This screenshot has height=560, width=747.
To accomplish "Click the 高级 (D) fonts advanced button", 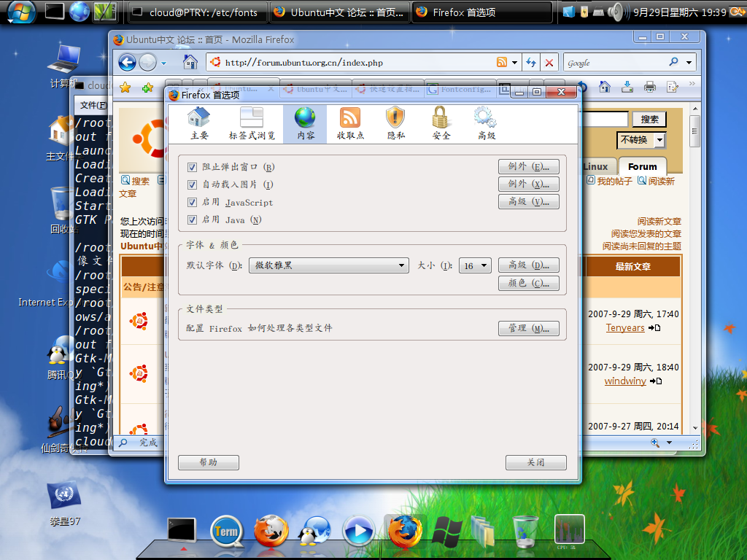I will [x=529, y=265].
